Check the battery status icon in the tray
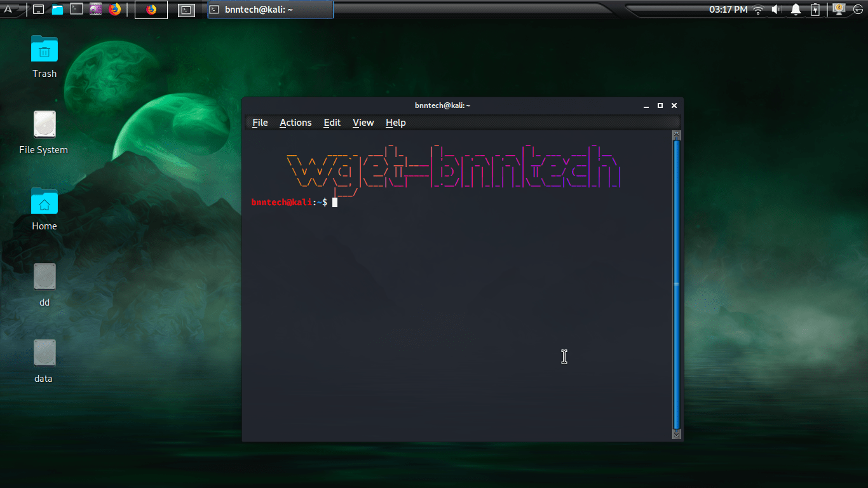Image resolution: width=868 pixels, height=488 pixels. [x=815, y=10]
